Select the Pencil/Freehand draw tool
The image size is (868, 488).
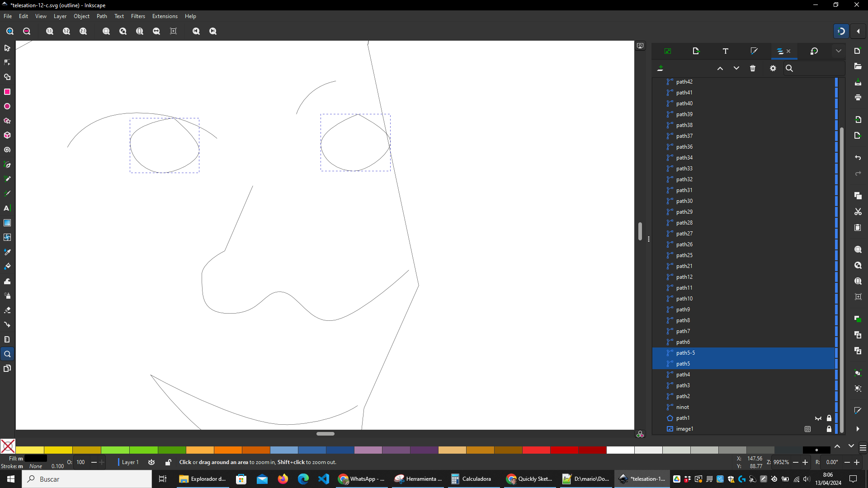pos(8,179)
